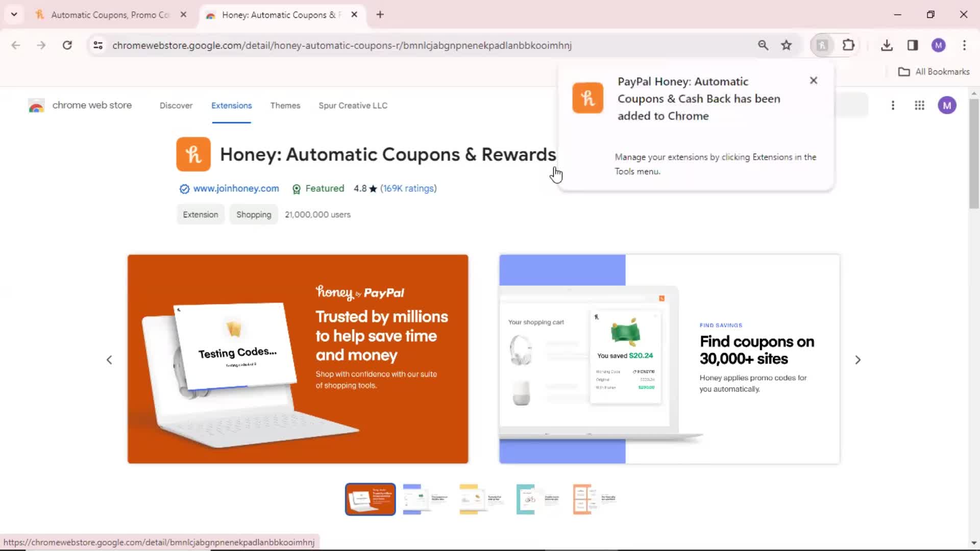Open a new browser tab
The image size is (980, 551).
[380, 15]
